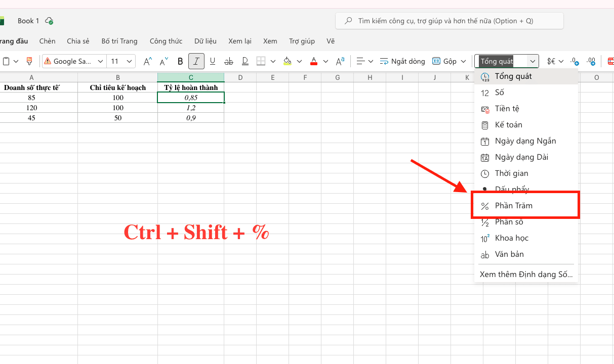Expand the Borders options arrow

273,61
